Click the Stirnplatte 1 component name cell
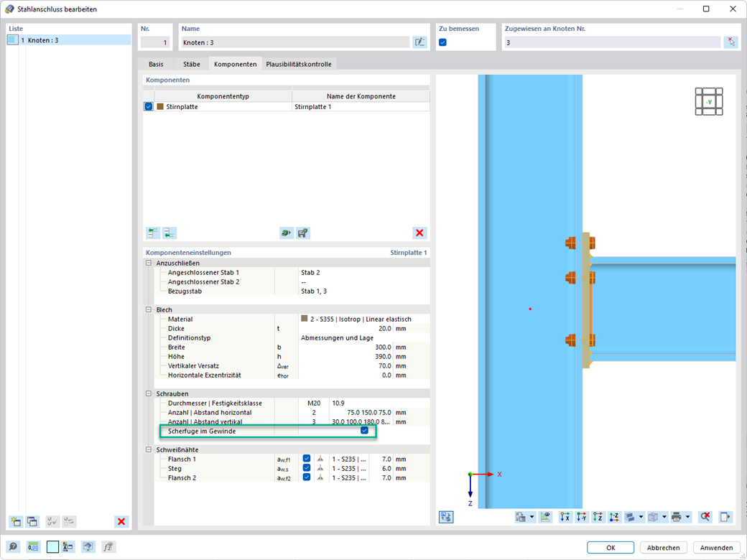747x560 pixels. pyautogui.click(x=361, y=107)
